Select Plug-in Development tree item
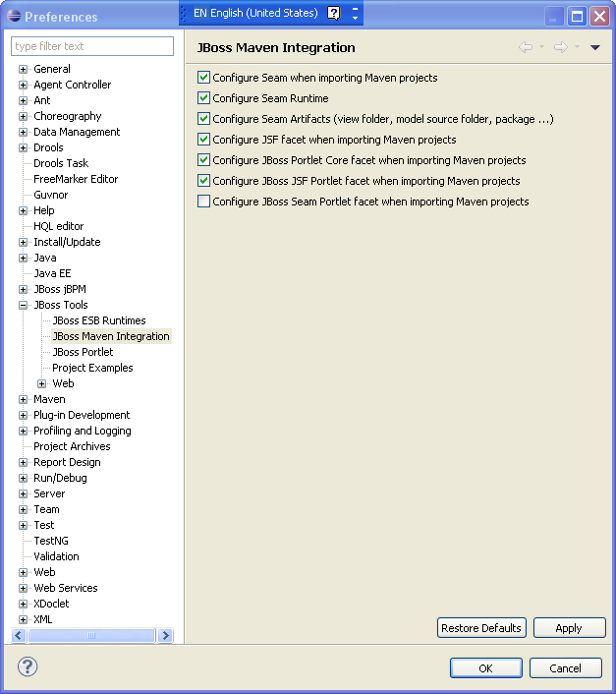 pos(82,415)
